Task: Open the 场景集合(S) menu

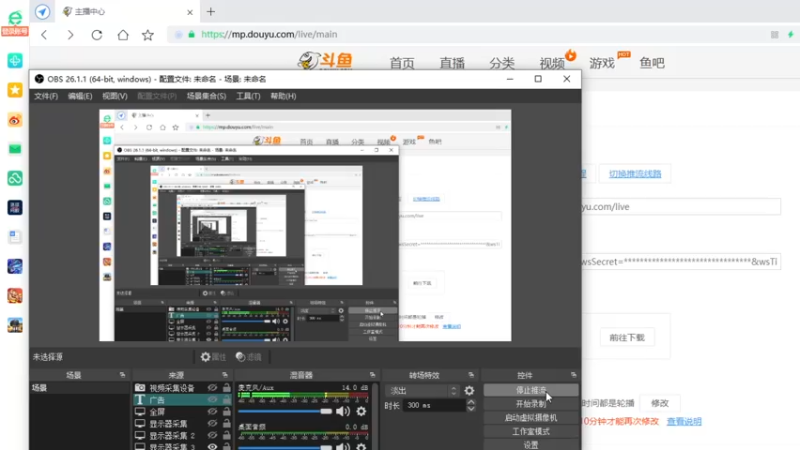Action: (206, 96)
